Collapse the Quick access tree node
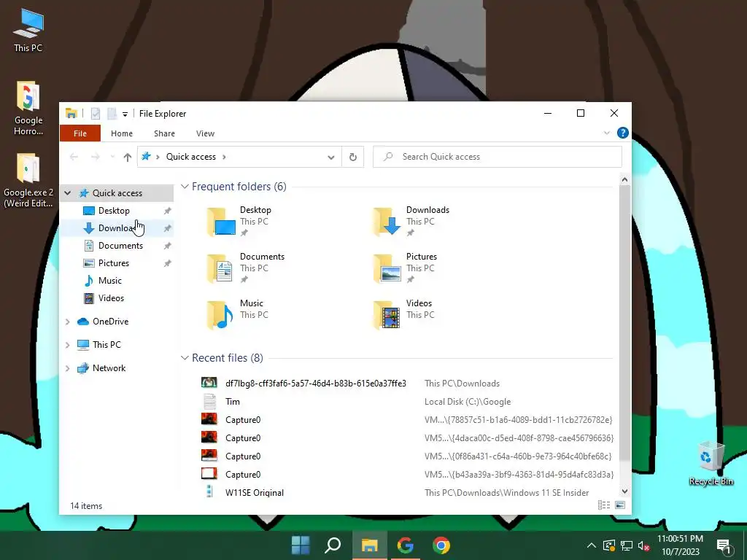Image resolution: width=747 pixels, height=560 pixels. (x=68, y=192)
